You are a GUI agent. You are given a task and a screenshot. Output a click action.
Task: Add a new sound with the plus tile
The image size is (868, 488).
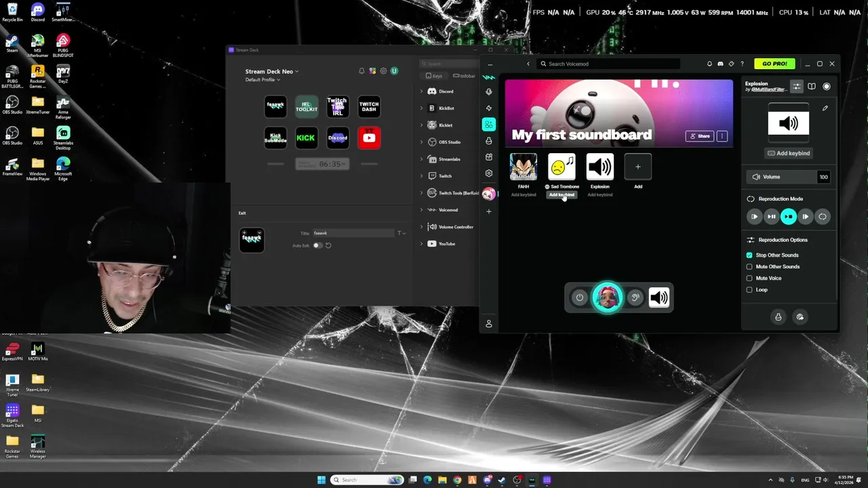(637, 167)
